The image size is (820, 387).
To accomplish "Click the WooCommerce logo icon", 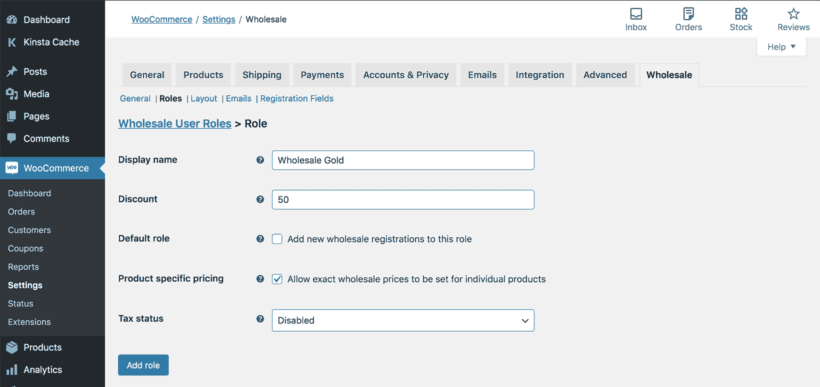I will 12,168.
